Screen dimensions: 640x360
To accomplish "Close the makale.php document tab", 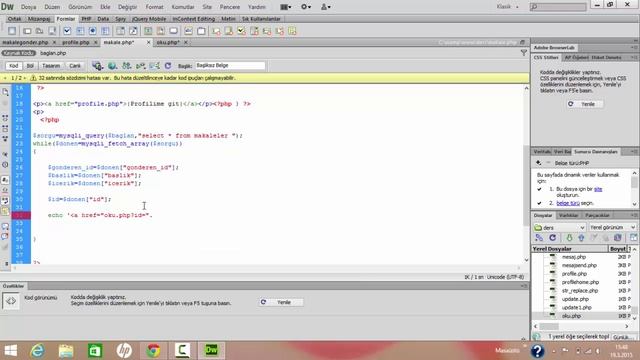I will [149, 42].
